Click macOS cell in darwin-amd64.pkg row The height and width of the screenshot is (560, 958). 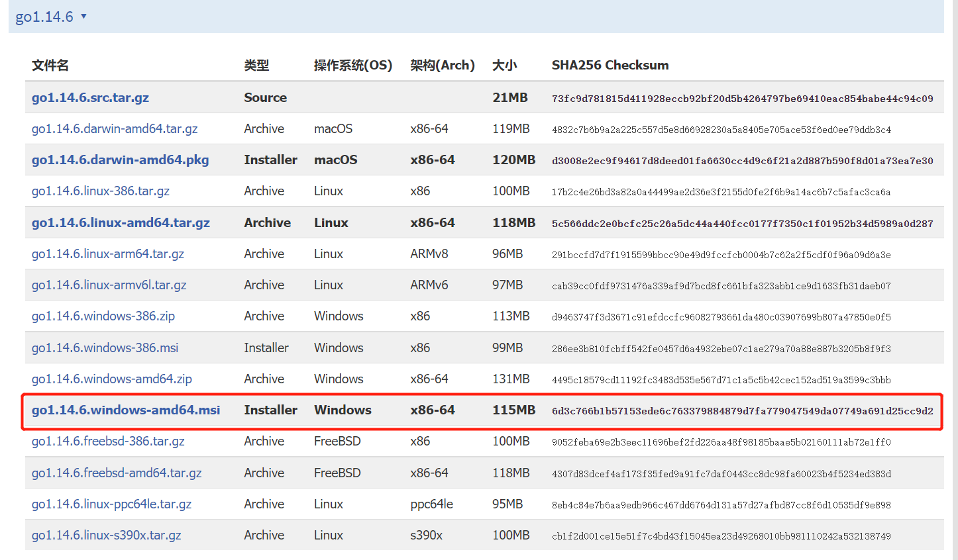click(335, 160)
